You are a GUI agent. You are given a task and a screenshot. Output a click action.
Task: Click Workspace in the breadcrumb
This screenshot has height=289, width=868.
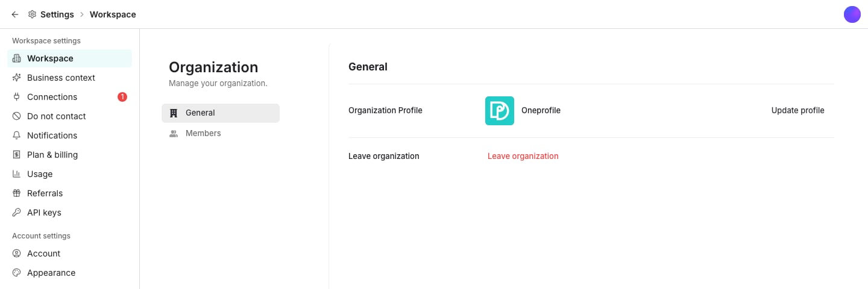tap(113, 14)
